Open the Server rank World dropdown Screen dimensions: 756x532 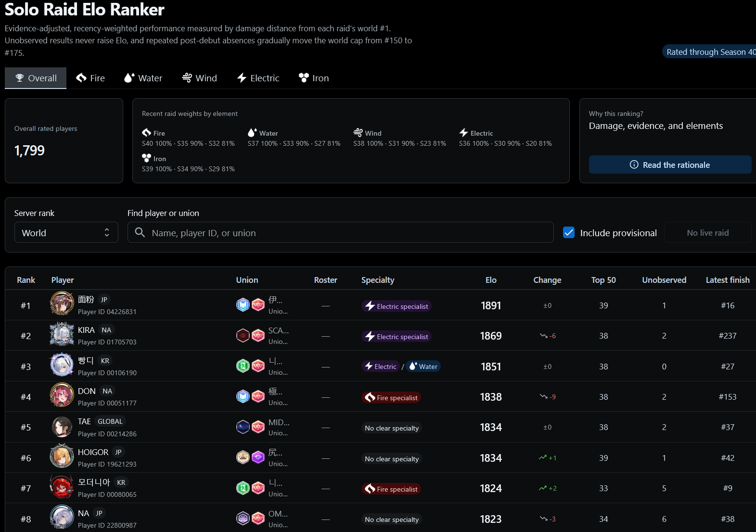pyautogui.click(x=66, y=233)
